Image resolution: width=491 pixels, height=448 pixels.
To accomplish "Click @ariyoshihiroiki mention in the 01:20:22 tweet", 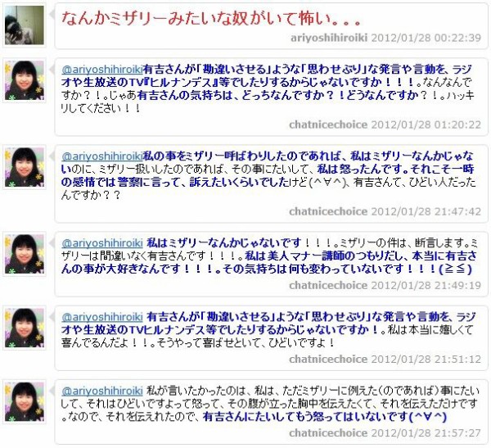I will (102, 70).
